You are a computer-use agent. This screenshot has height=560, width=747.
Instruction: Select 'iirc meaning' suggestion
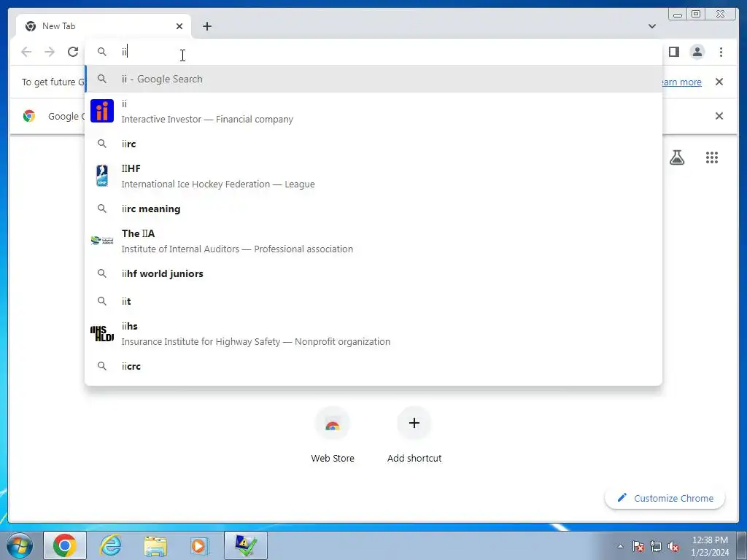[374, 209]
